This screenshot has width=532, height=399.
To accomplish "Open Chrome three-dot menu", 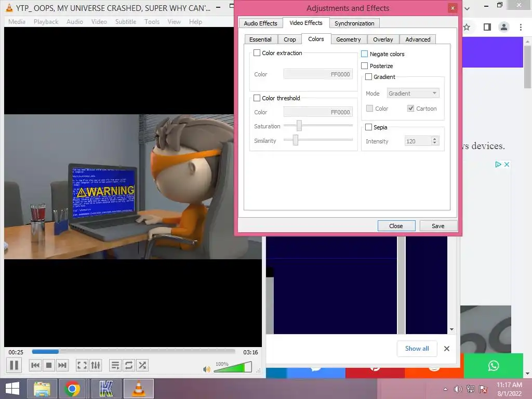I will (521, 27).
